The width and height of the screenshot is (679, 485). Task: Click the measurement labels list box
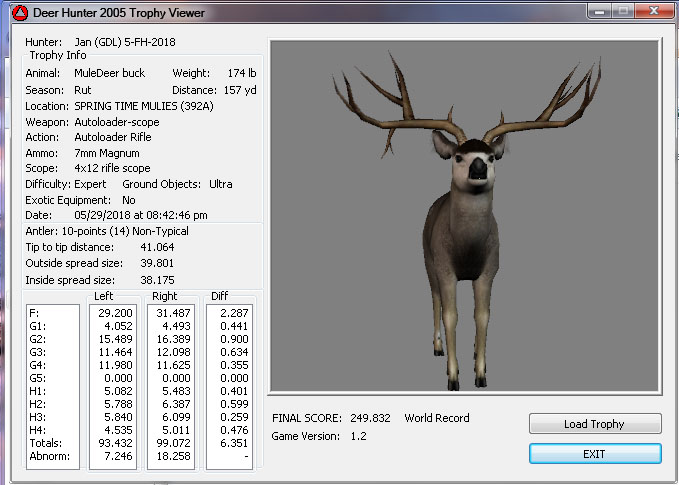click(x=52, y=385)
